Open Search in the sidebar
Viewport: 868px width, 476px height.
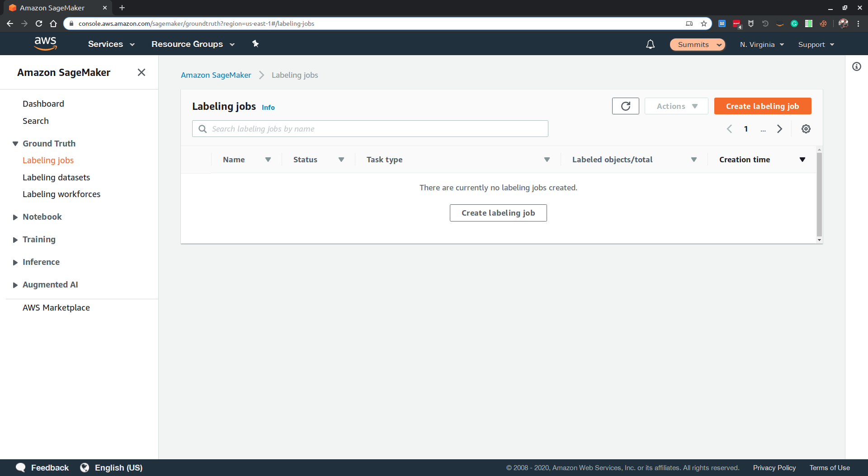[x=36, y=121]
